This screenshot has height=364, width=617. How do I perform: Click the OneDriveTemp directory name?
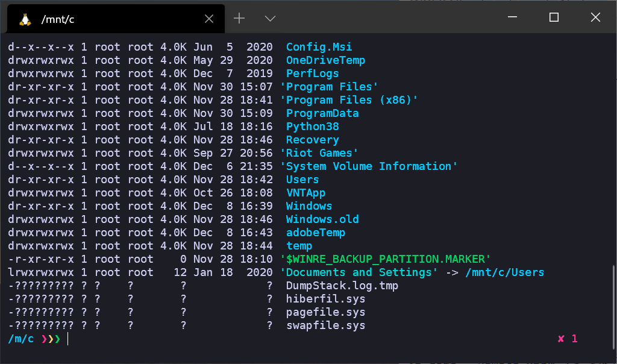[325, 60]
